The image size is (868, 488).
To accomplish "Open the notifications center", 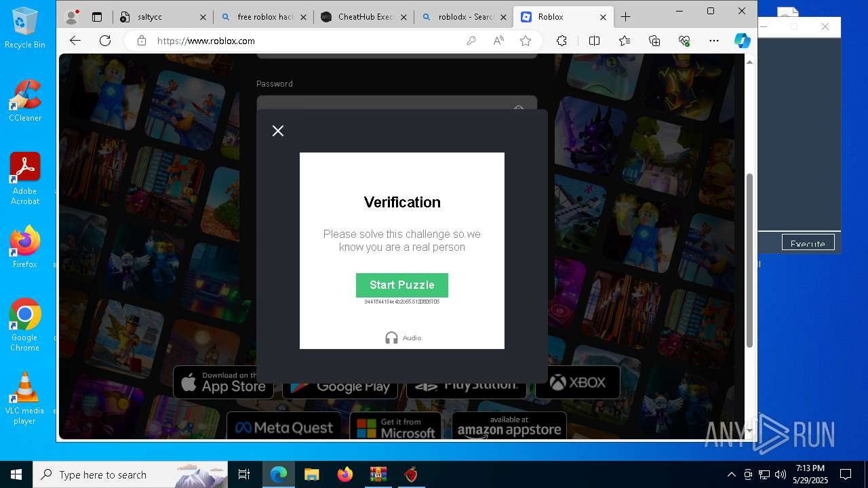I will pos(846,474).
